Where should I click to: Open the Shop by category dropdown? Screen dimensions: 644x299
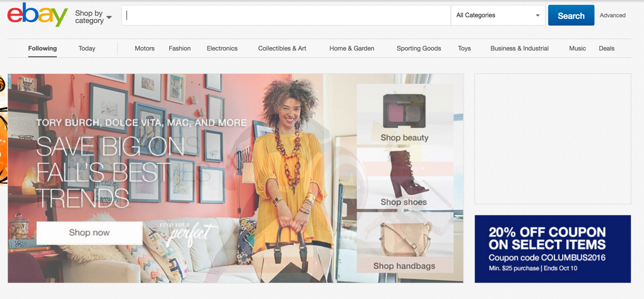pos(93,17)
